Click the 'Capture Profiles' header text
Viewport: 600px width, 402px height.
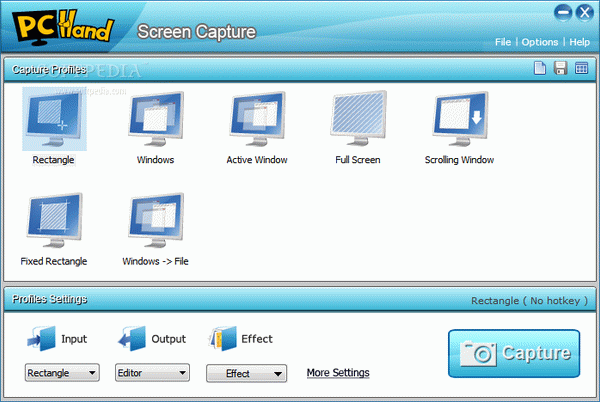point(49,69)
